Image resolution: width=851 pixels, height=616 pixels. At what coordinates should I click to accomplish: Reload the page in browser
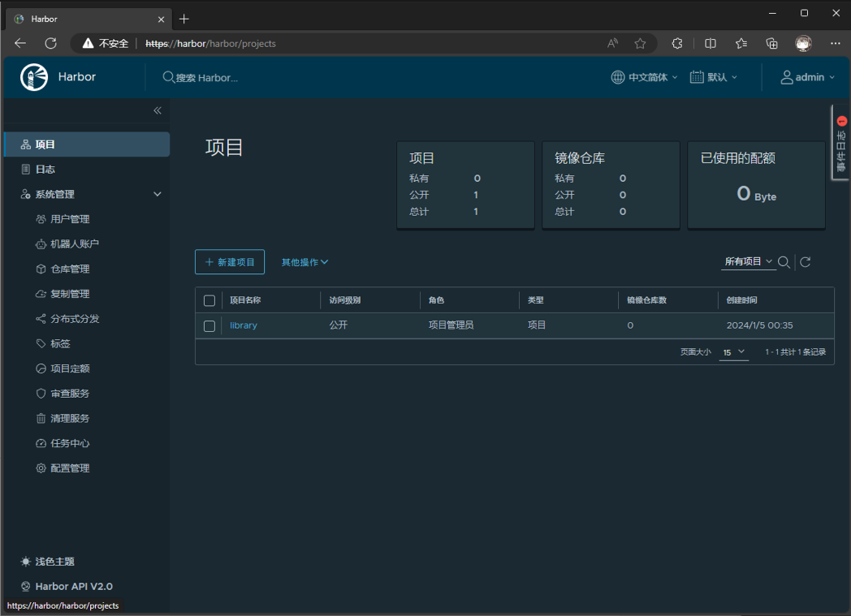[x=51, y=43]
